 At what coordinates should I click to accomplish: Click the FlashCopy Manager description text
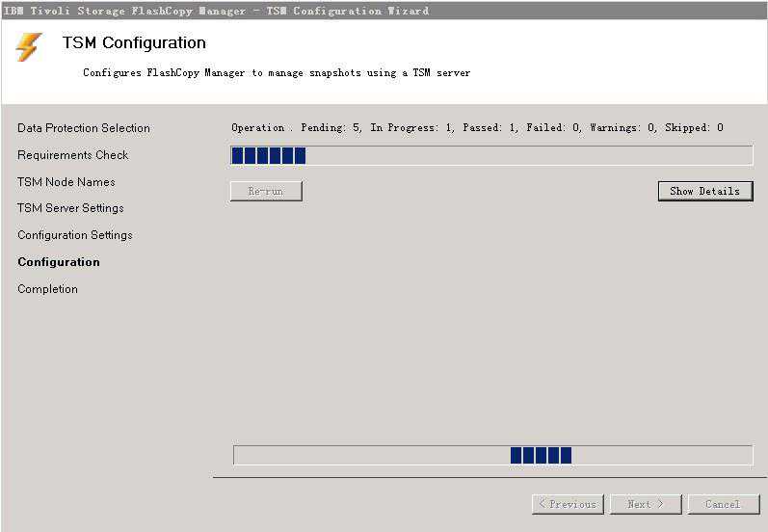(x=277, y=73)
